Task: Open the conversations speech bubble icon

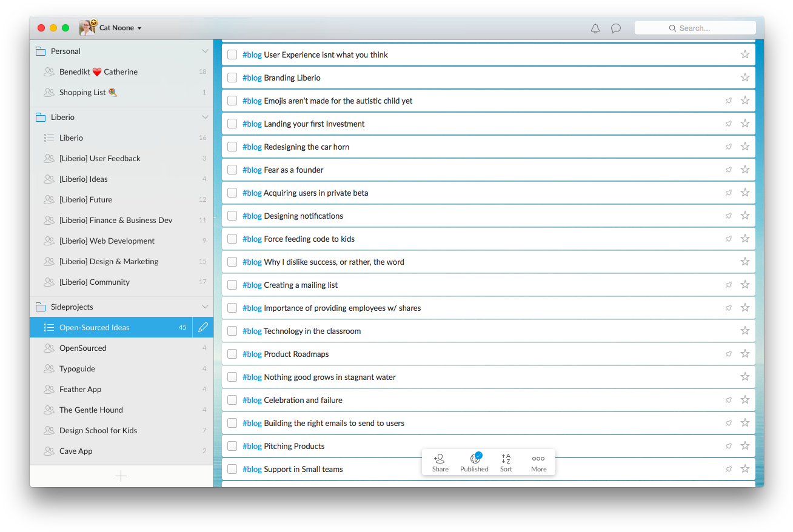Action: click(x=616, y=28)
